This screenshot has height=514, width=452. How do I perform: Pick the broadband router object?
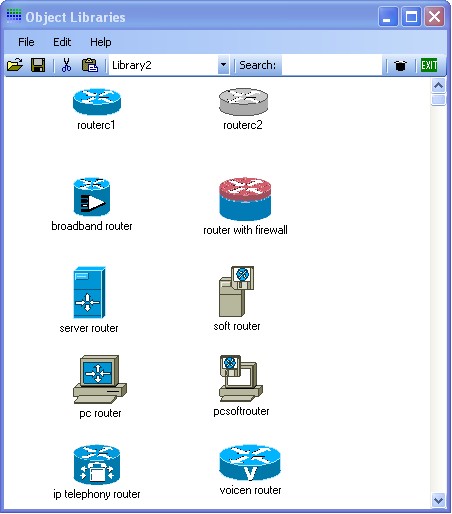[x=92, y=197]
